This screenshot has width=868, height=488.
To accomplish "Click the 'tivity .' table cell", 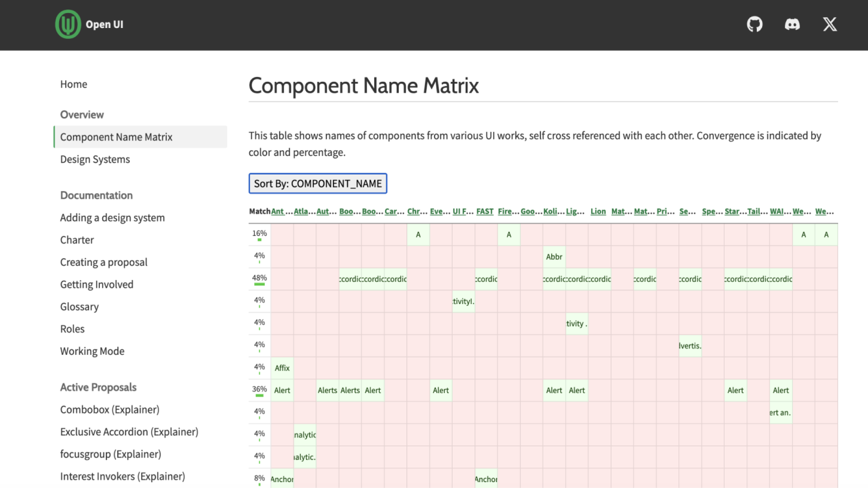I will [x=577, y=324].
